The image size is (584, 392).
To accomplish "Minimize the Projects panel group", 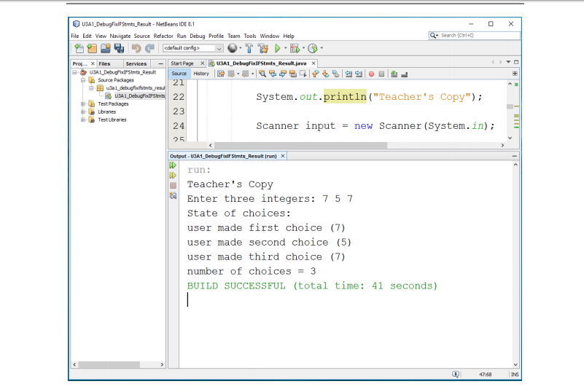I will tap(160, 63).
